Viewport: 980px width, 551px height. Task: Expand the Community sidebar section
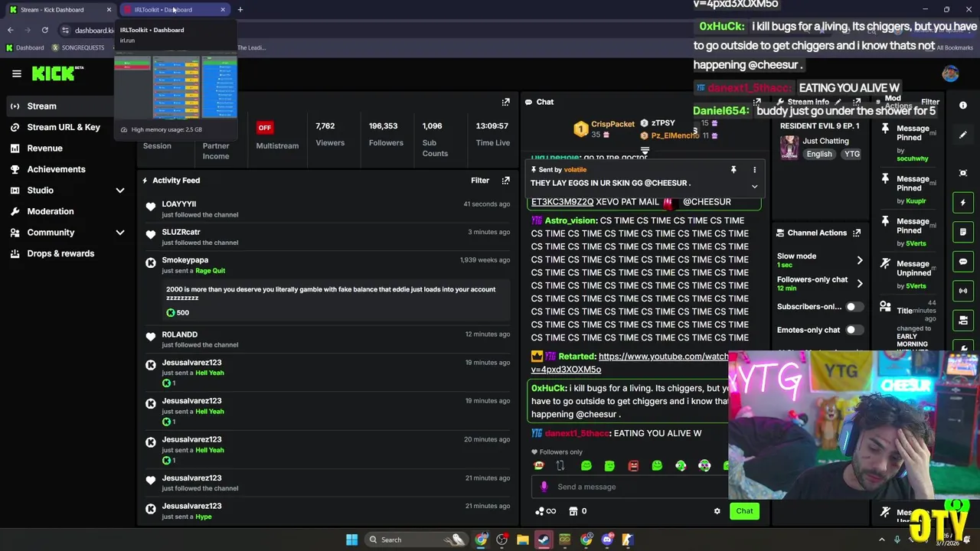pyautogui.click(x=120, y=233)
